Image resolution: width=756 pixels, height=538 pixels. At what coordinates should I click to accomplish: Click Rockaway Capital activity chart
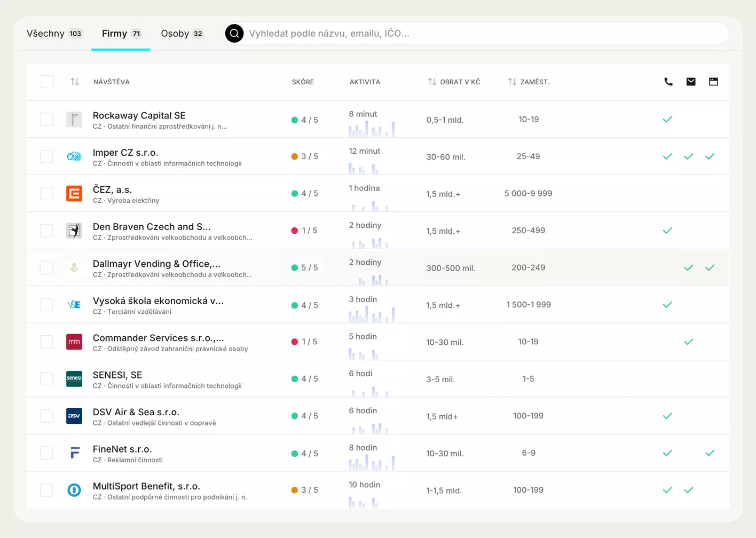point(372,129)
